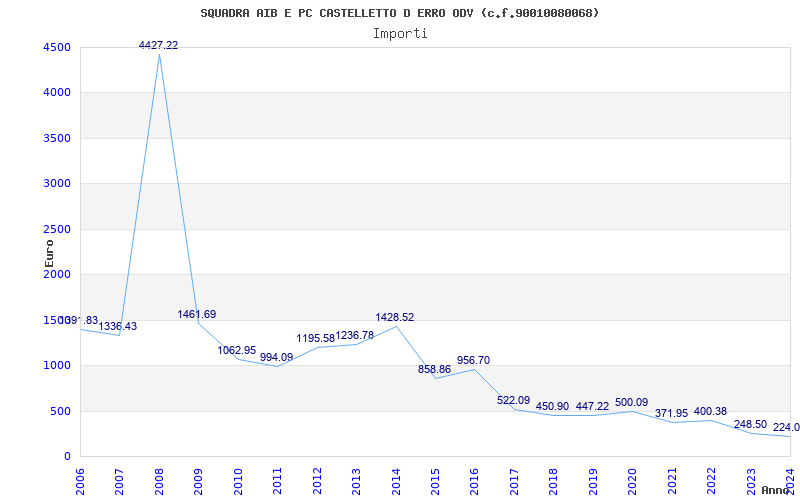800x500 pixels.
Task: Click x-axis year 2017
Action: [514, 482]
